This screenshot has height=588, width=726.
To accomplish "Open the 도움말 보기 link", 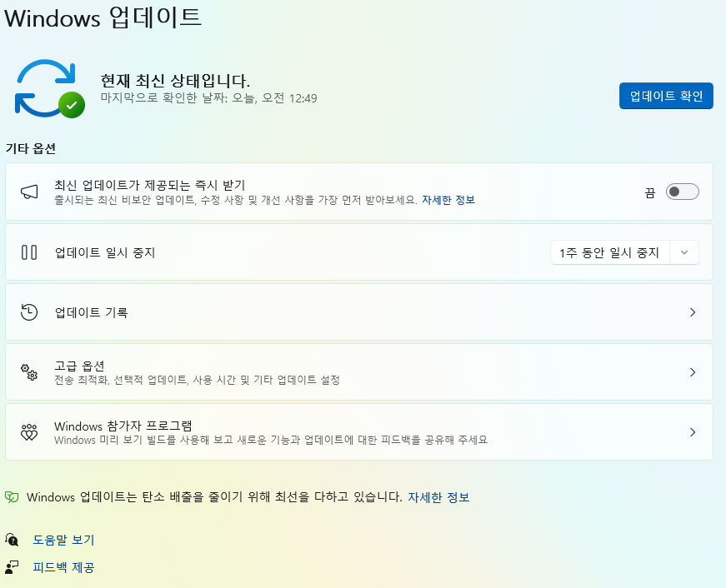I will click(x=63, y=540).
